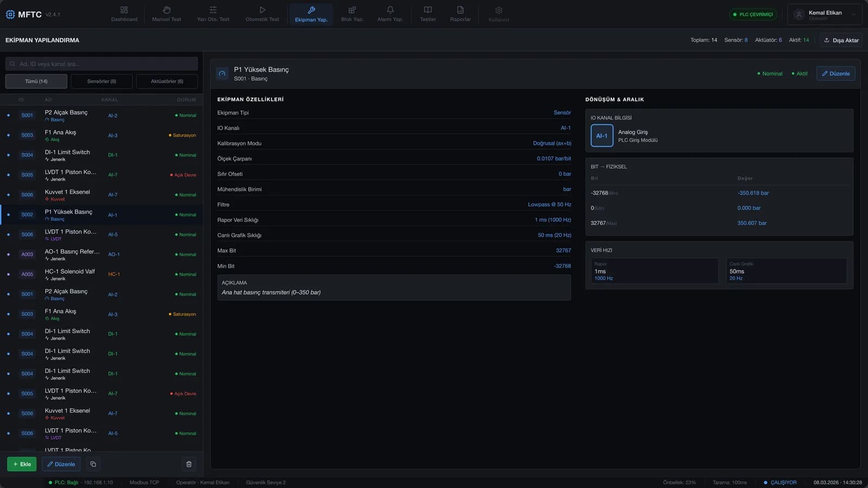
Task: Click the Düzenle button in detail header
Action: click(x=836, y=74)
